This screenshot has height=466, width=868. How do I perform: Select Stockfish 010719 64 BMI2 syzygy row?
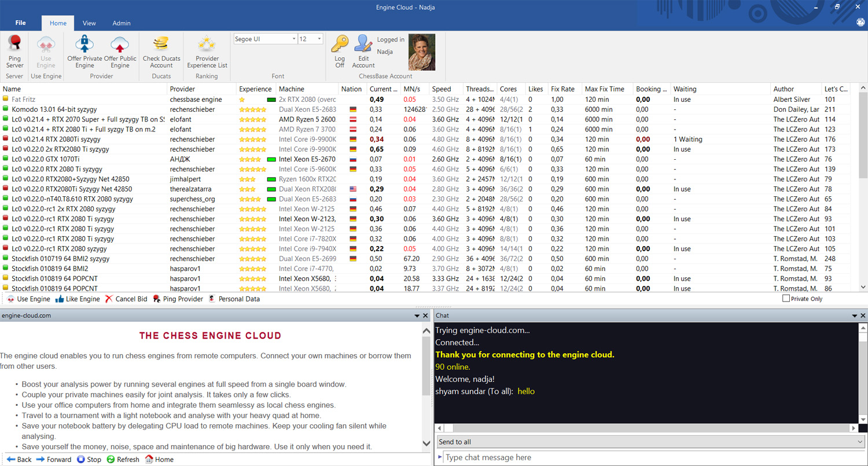click(x=425, y=259)
